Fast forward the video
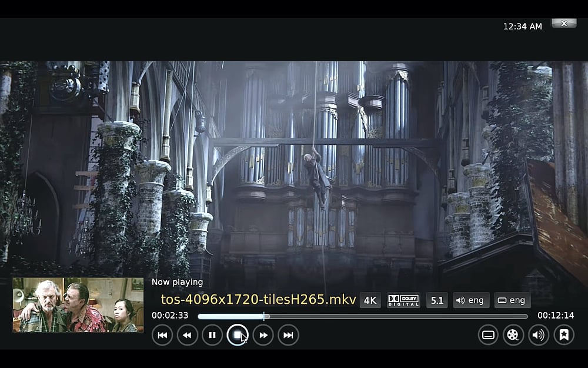The width and height of the screenshot is (588, 368). 263,335
